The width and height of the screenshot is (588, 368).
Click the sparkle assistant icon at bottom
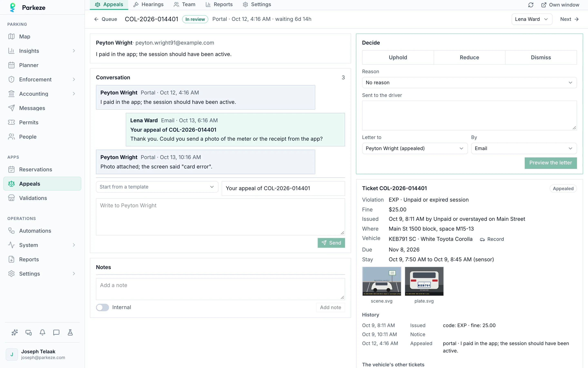coord(14,332)
